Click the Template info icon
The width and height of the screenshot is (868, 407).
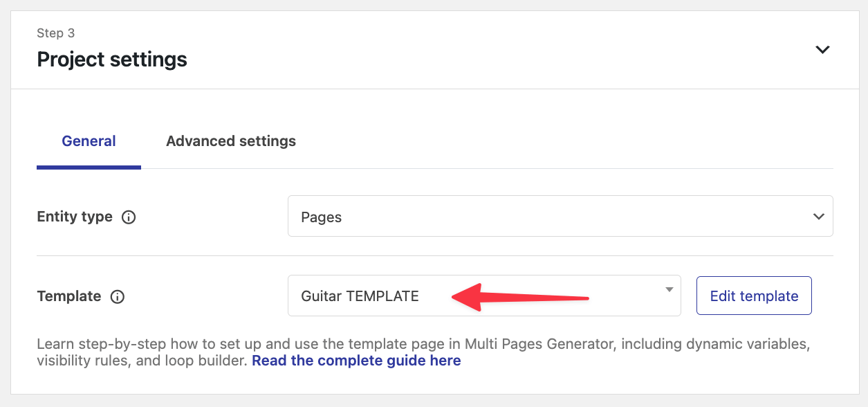(118, 296)
